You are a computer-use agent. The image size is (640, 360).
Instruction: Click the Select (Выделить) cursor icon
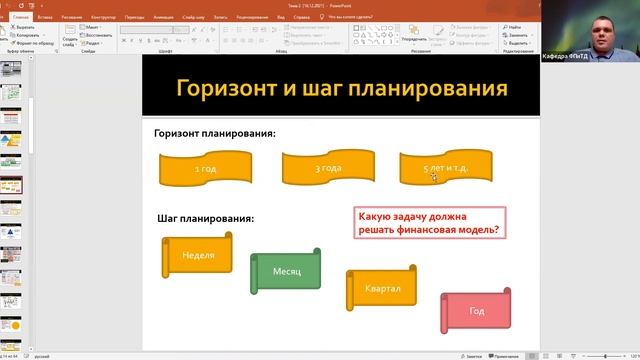tap(505, 43)
